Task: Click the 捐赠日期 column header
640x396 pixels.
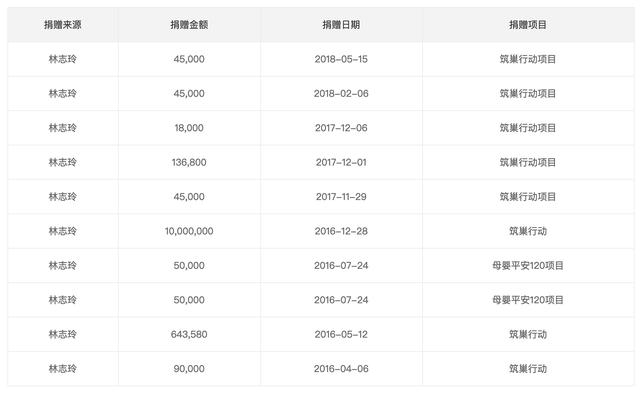Action: point(341,25)
